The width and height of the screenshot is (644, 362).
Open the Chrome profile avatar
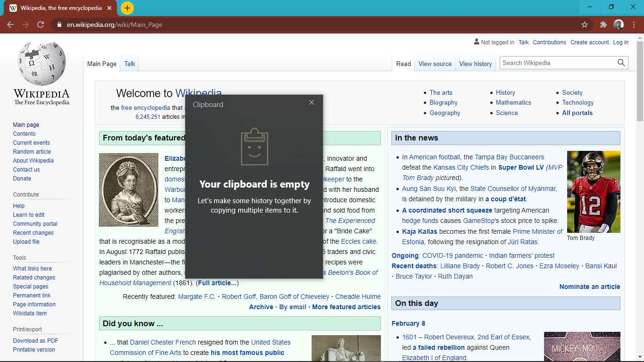click(x=619, y=25)
